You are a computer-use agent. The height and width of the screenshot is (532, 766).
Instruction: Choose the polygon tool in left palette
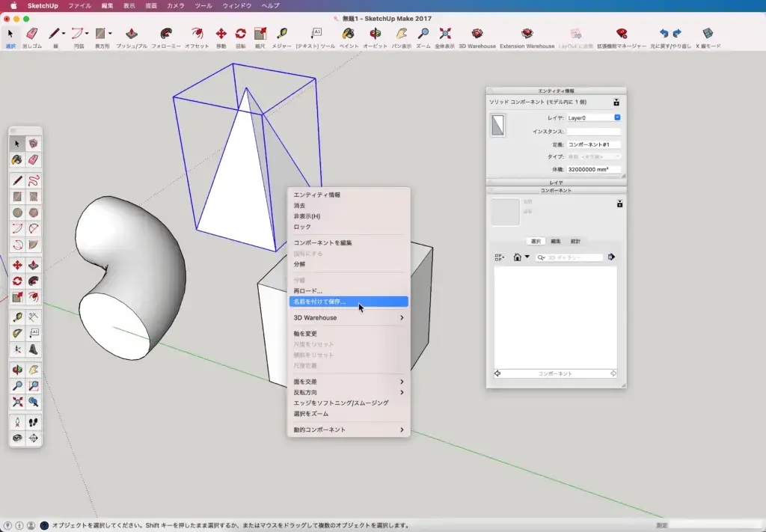[x=33, y=213]
